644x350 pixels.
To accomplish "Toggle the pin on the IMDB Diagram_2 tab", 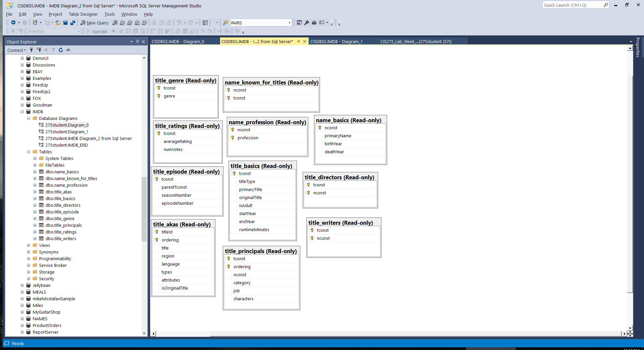I will point(298,41).
